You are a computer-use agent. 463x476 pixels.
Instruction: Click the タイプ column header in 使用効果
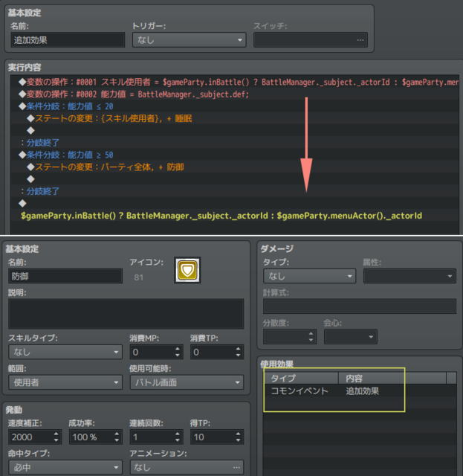[x=301, y=379]
